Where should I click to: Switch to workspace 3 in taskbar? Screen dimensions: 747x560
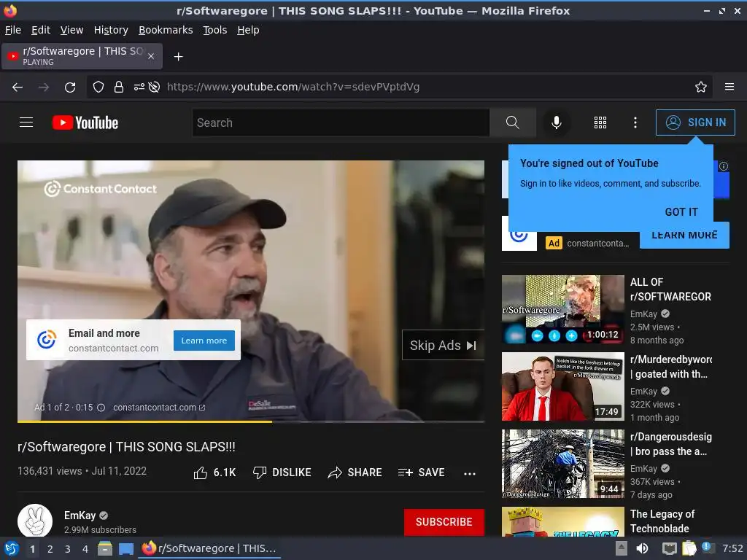click(68, 549)
